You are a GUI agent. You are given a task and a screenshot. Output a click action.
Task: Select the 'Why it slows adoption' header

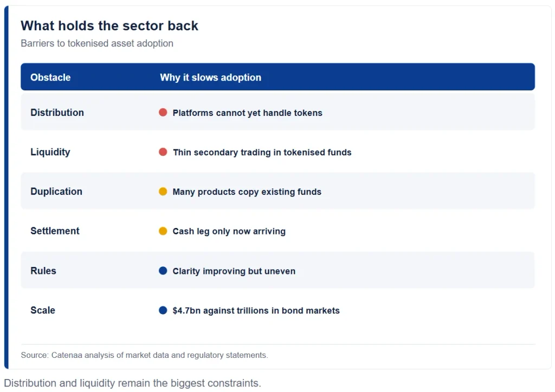[x=211, y=77]
